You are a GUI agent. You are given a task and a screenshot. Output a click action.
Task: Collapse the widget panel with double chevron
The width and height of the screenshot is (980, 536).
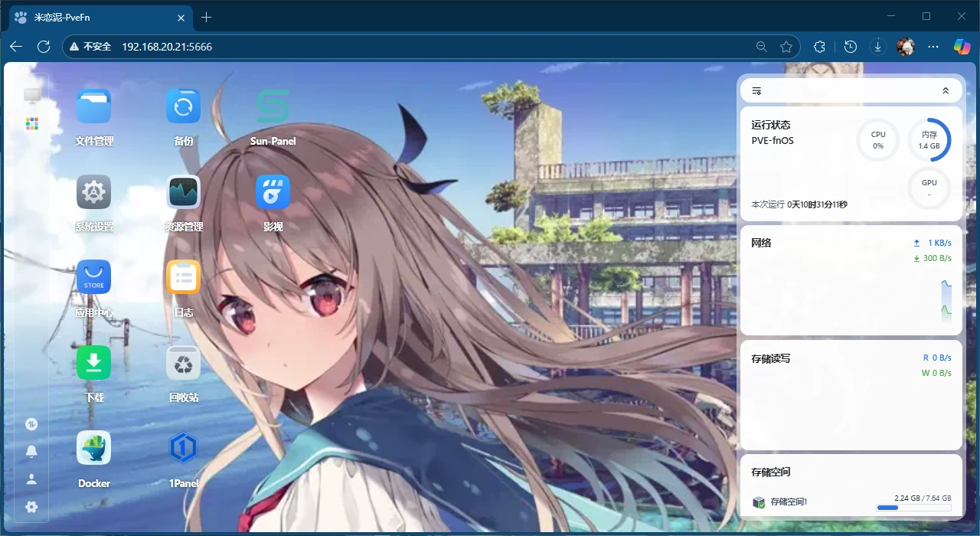pyautogui.click(x=946, y=91)
